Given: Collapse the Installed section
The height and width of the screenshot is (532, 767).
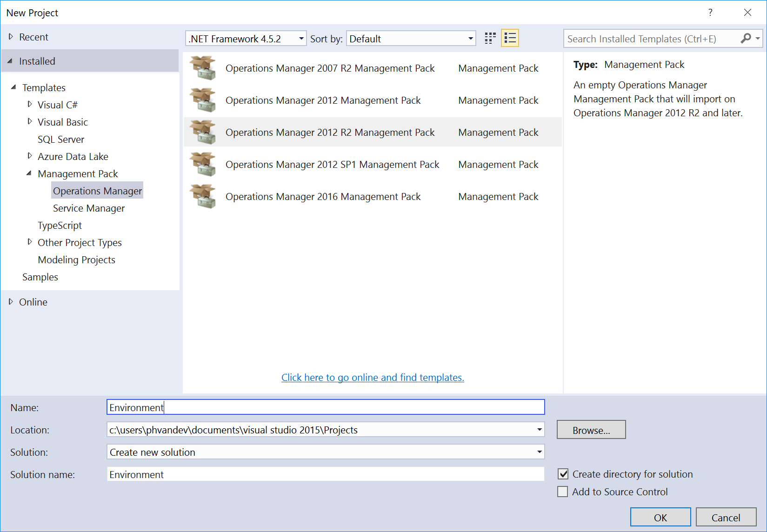Looking at the screenshot, I should pyautogui.click(x=10, y=61).
